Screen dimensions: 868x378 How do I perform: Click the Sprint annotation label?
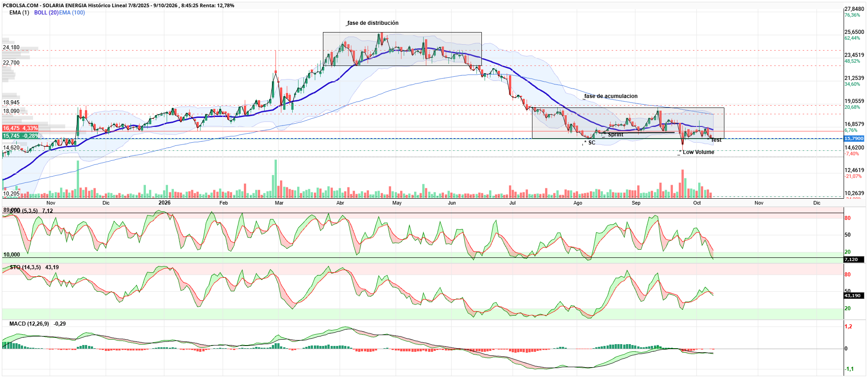[615, 135]
